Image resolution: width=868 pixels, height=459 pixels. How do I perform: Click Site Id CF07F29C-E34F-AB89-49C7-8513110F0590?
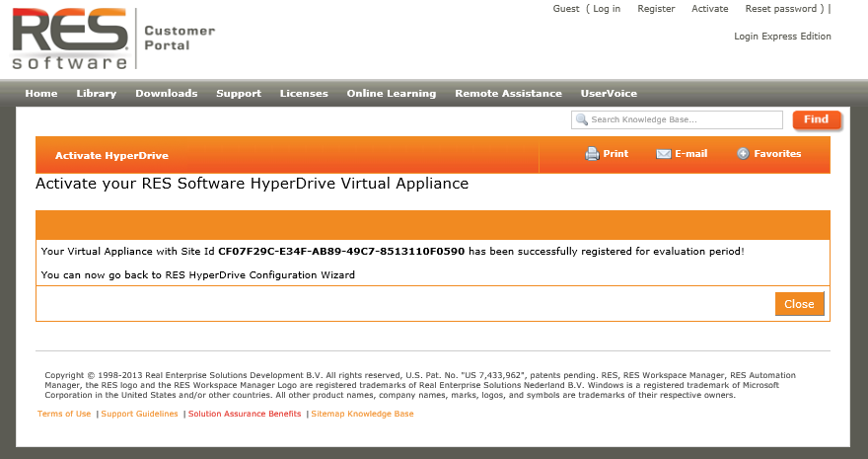(x=341, y=252)
